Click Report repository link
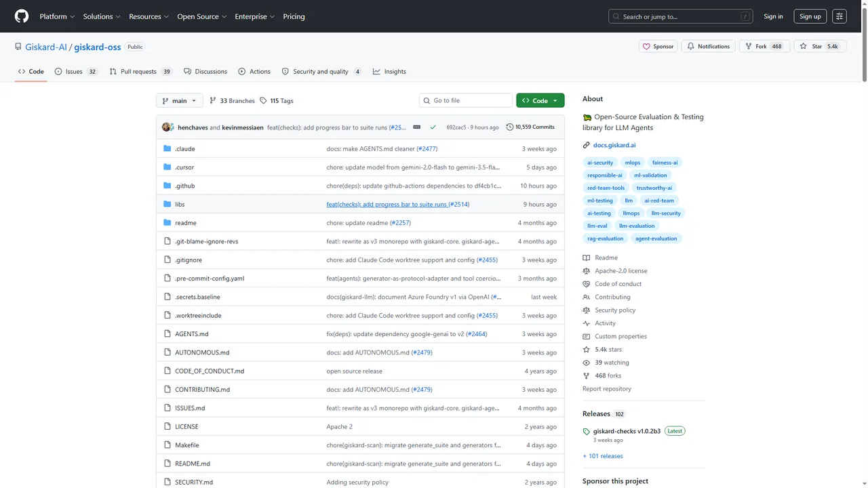The width and height of the screenshot is (868, 488). tap(607, 389)
